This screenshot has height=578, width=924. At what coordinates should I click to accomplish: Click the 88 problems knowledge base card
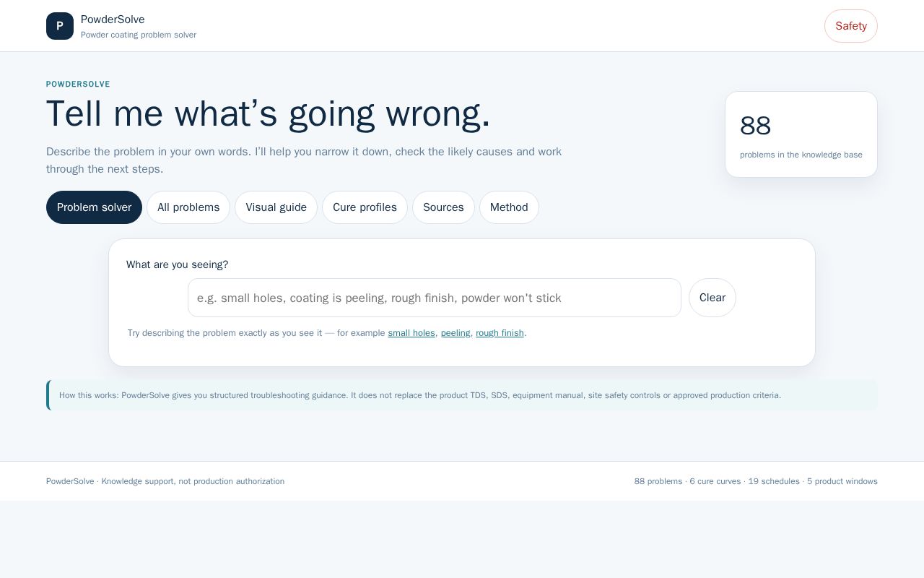point(801,134)
